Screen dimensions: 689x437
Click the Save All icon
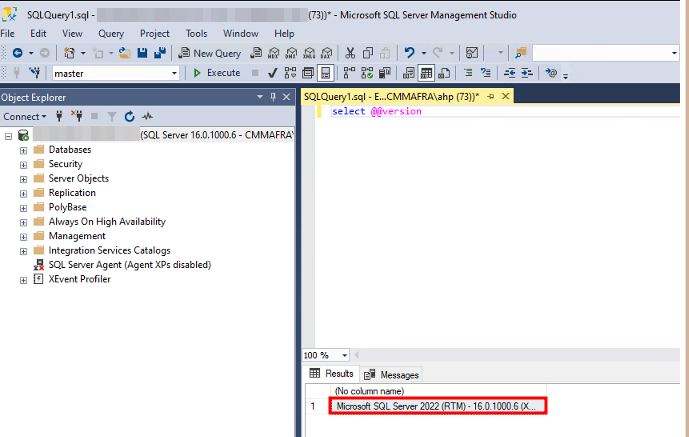(159, 53)
